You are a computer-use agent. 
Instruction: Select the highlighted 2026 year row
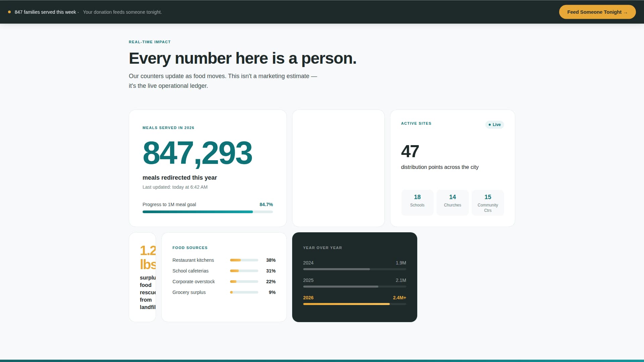(x=354, y=300)
